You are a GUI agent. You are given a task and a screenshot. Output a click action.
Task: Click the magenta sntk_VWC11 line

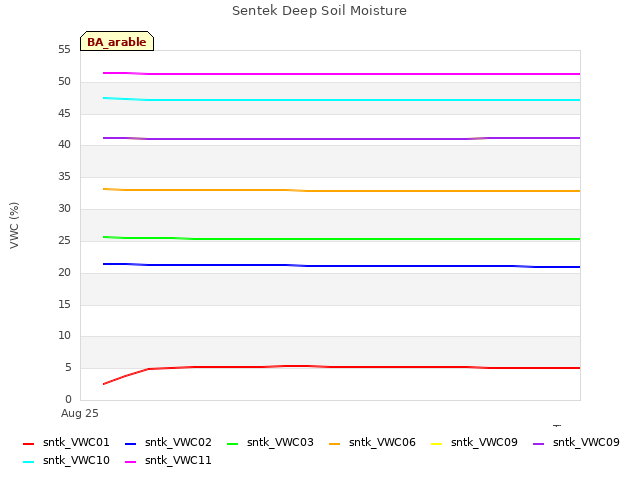342,74
